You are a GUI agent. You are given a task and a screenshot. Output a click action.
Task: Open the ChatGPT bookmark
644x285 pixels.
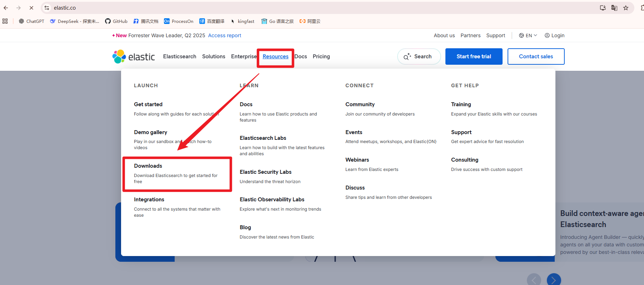(x=31, y=21)
